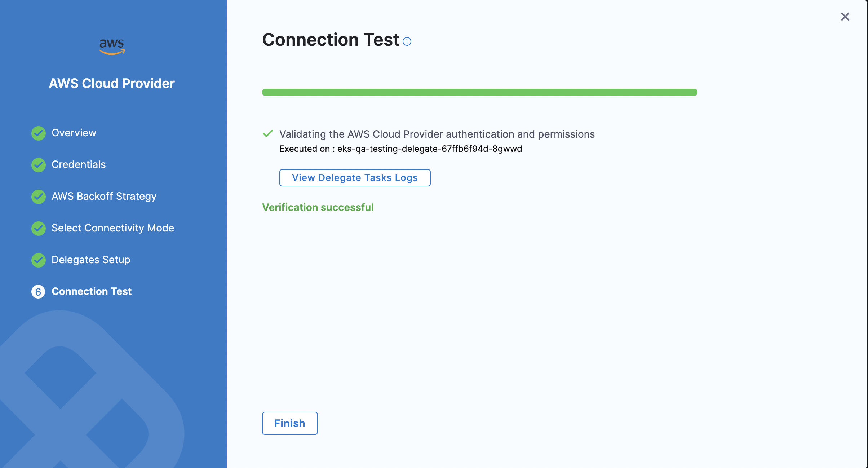Click the checkmark beside AWS Backoff Strategy
868x468 pixels.
coord(38,197)
